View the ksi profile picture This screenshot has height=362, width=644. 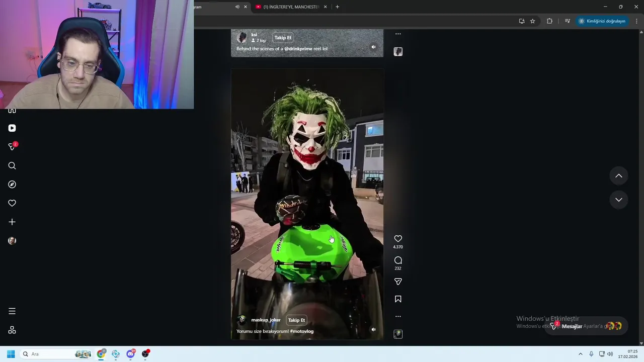click(x=242, y=38)
